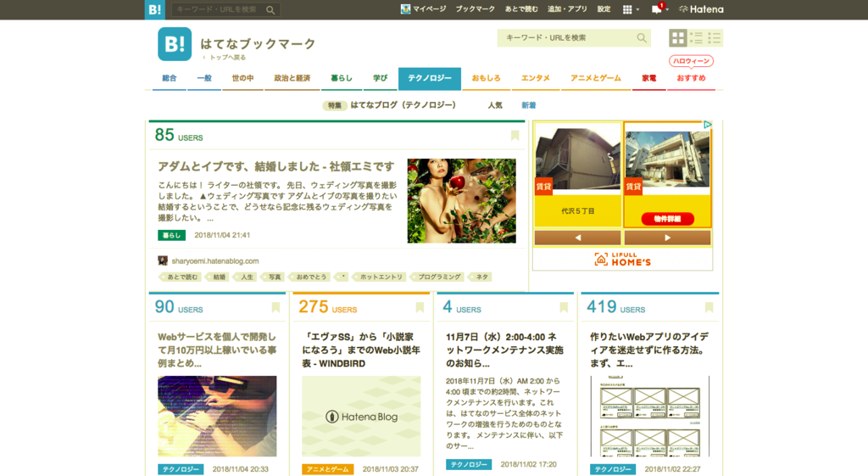Click the B! logo in top dark bar
This screenshot has height=476, width=868.
(x=155, y=9)
